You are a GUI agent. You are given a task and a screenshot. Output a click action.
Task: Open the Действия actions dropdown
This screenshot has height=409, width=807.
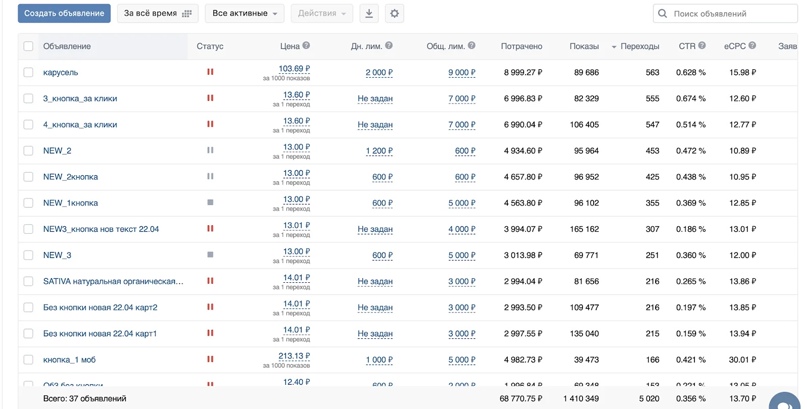321,14
